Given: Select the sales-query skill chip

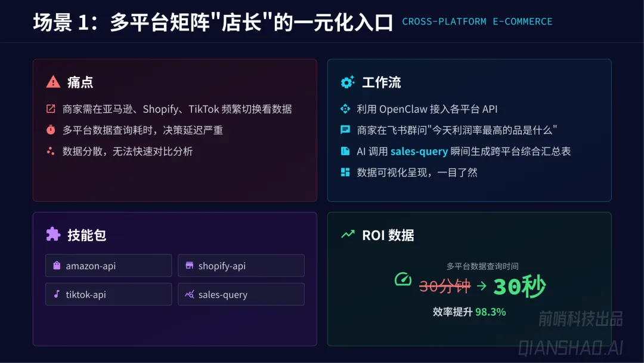Looking at the screenshot, I should (241, 294).
